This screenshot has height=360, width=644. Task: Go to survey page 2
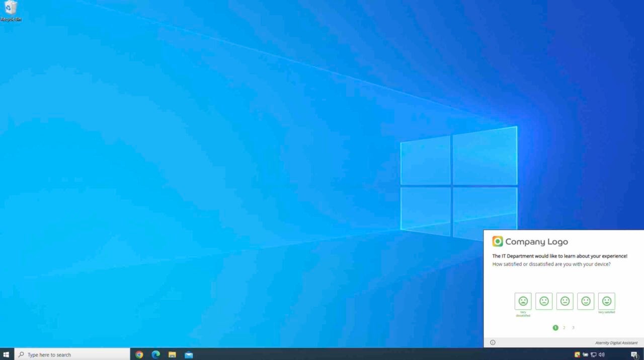coord(564,328)
